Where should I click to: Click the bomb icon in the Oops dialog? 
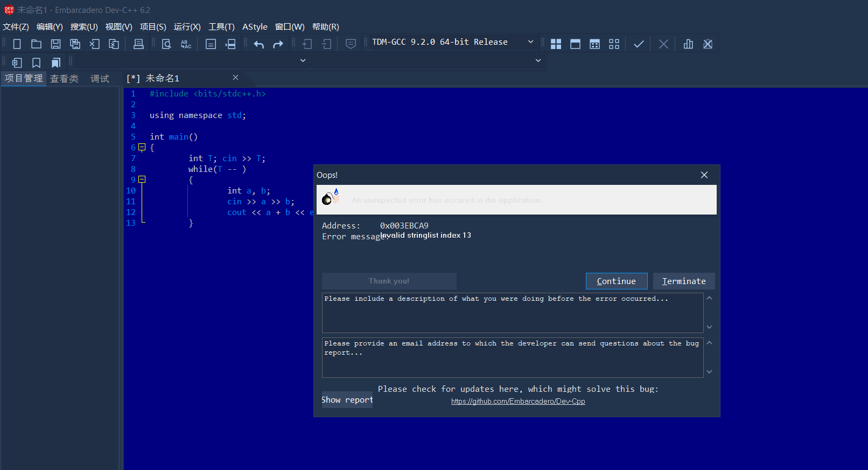[330, 197]
